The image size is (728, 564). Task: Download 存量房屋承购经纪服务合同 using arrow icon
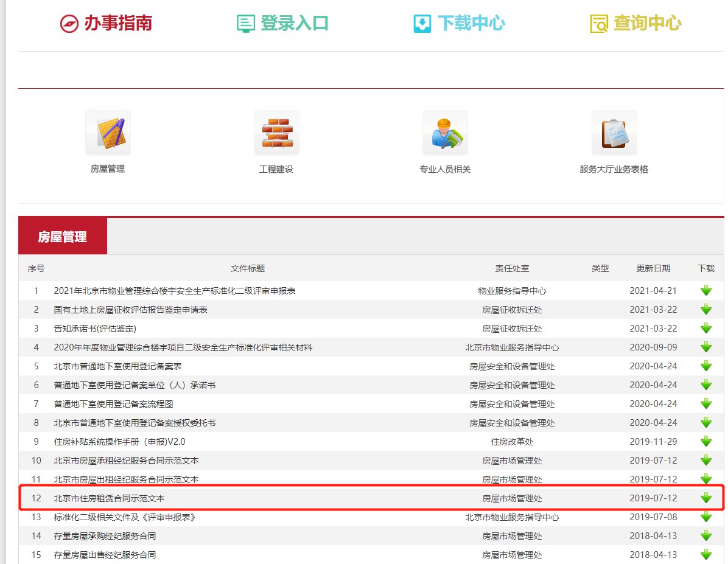pyautogui.click(x=706, y=536)
